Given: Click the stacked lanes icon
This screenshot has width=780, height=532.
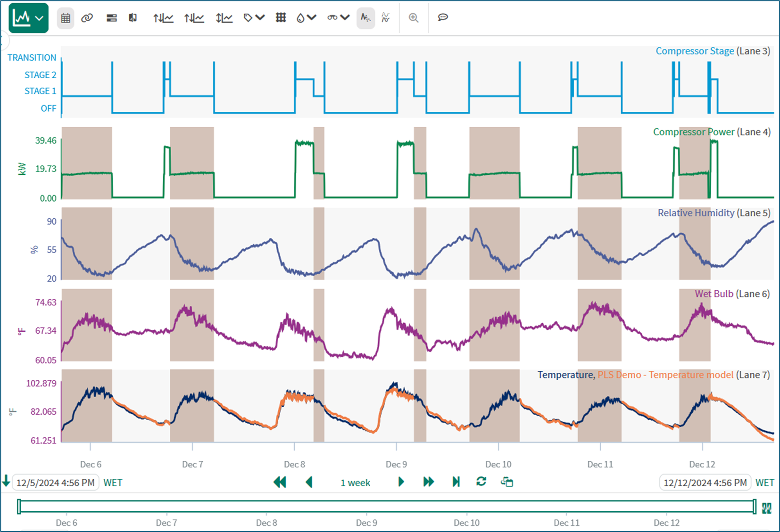Looking at the screenshot, I should pyautogui.click(x=111, y=18).
